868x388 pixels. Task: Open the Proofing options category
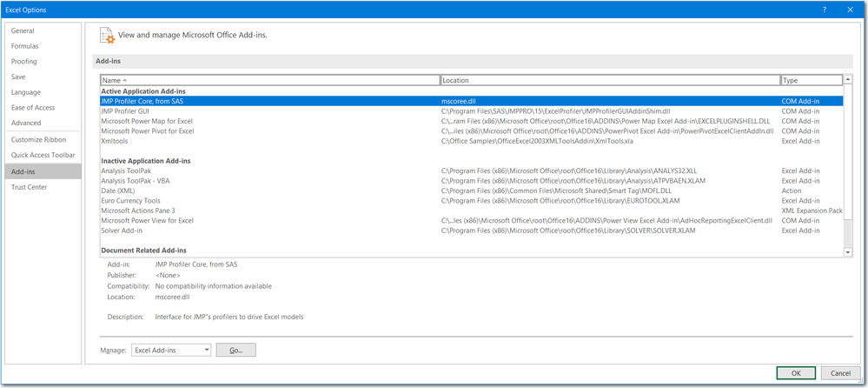coord(43,62)
